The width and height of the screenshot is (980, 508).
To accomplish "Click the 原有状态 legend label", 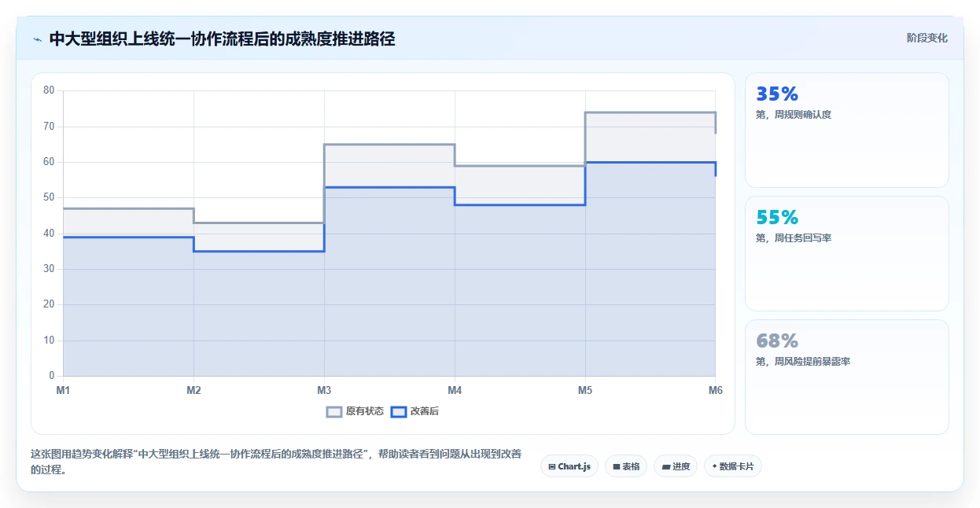I will (365, 411).
